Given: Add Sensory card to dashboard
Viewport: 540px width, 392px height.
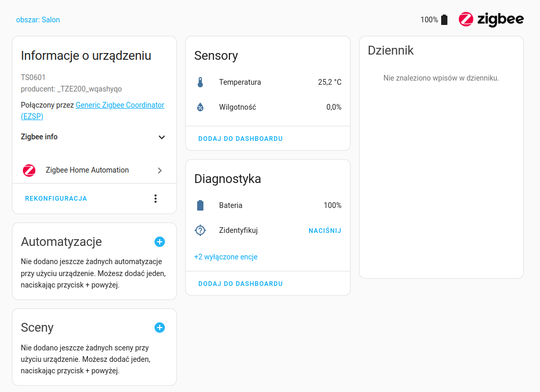Looking at the screenshot, I should click(x=240, y=139).
